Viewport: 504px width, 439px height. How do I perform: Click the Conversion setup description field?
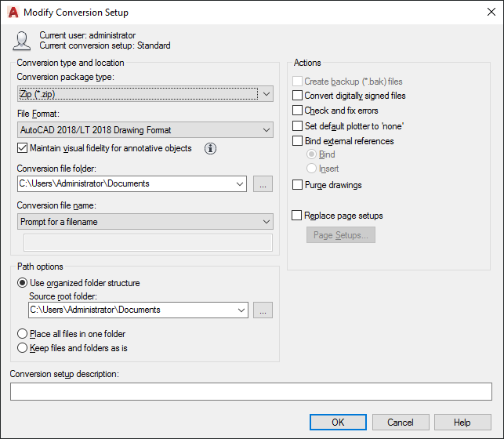[x=251, y=390]
